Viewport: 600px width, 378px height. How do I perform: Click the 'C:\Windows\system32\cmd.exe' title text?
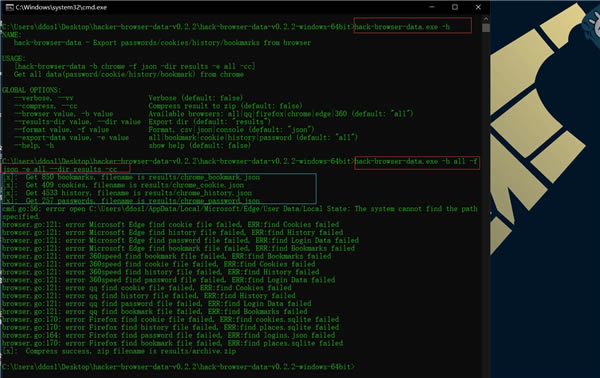click(x=61, y=7)
